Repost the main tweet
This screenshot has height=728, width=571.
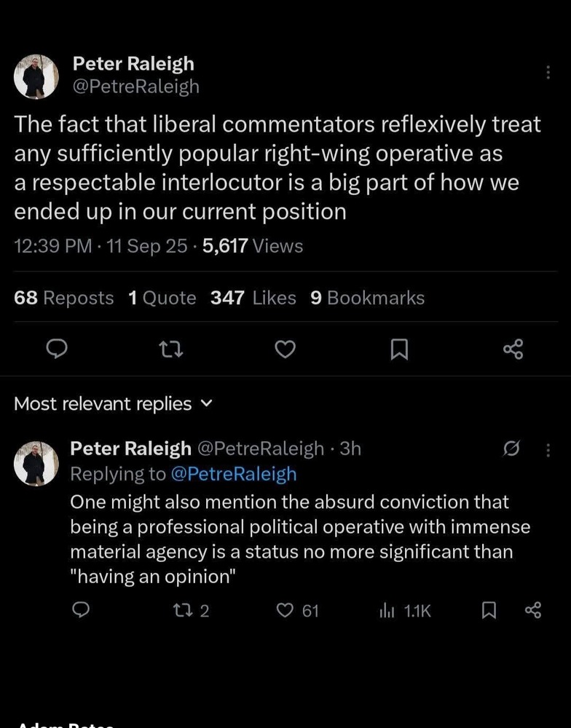pos(170,350)
